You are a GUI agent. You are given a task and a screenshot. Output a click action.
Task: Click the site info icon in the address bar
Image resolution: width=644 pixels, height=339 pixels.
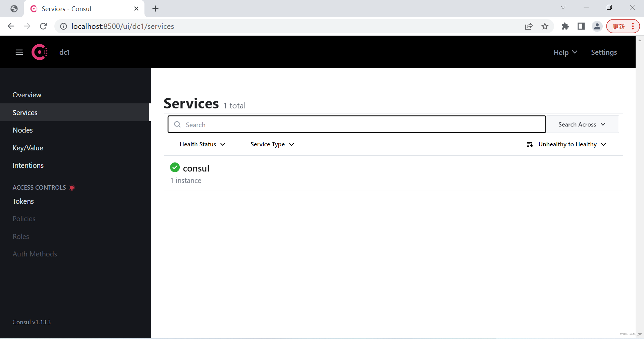pos(63,26)
